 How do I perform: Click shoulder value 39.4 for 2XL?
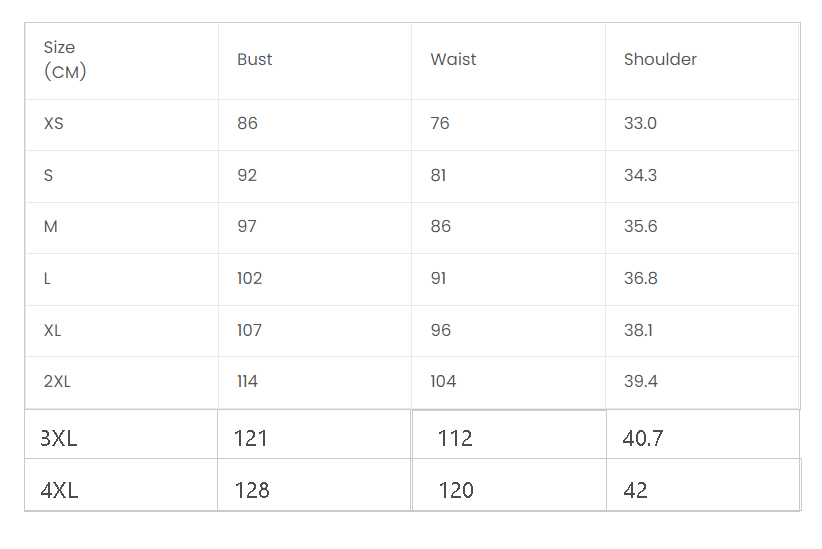[640, 382]
